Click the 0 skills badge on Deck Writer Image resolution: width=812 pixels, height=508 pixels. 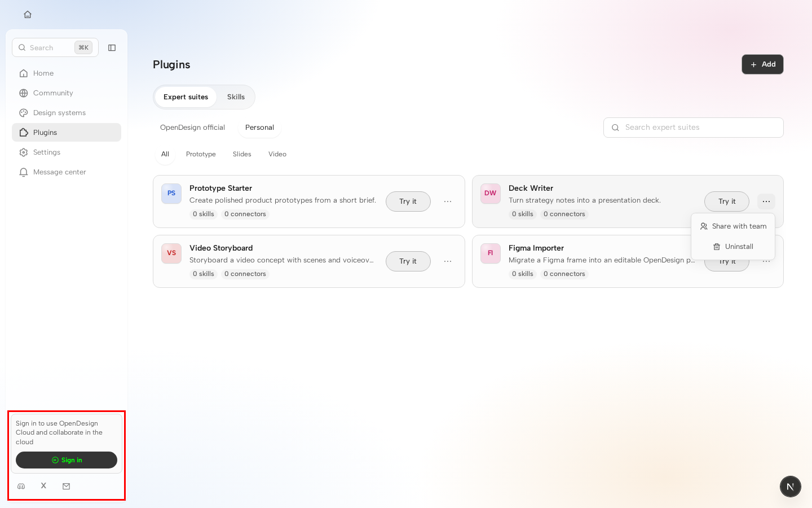coord(523,214)
